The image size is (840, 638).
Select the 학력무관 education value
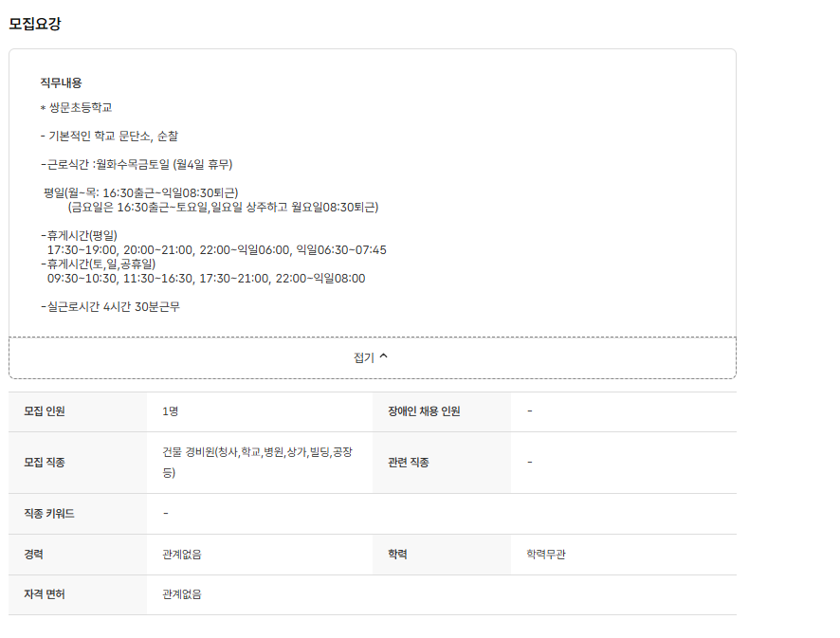click(546, 555)
